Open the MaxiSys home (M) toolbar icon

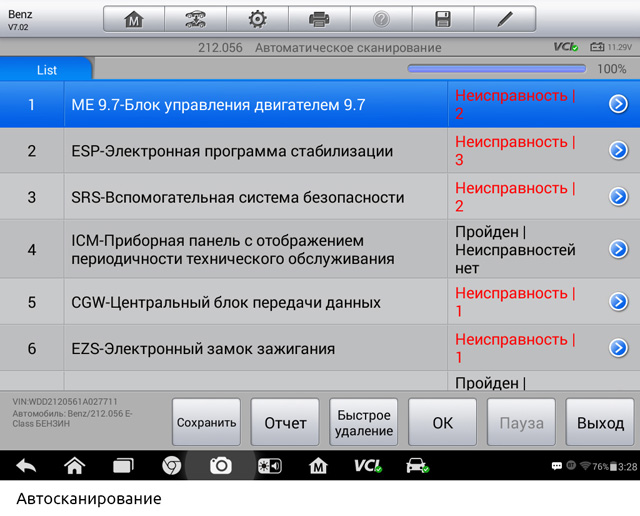(x=134, y=19)
